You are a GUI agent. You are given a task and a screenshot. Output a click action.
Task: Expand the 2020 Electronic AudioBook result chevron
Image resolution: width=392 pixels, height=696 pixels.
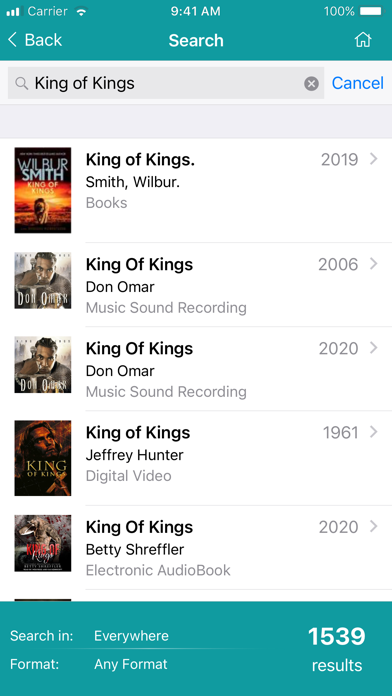373,526
